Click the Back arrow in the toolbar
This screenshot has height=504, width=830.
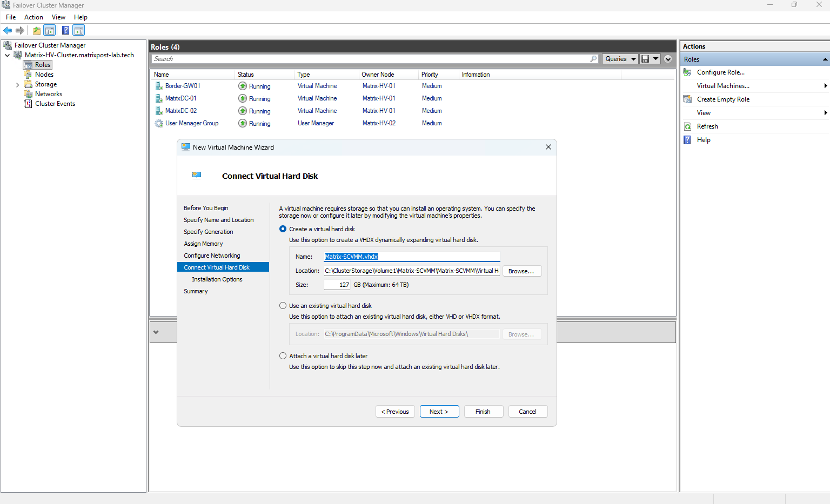tap(8, 30)
